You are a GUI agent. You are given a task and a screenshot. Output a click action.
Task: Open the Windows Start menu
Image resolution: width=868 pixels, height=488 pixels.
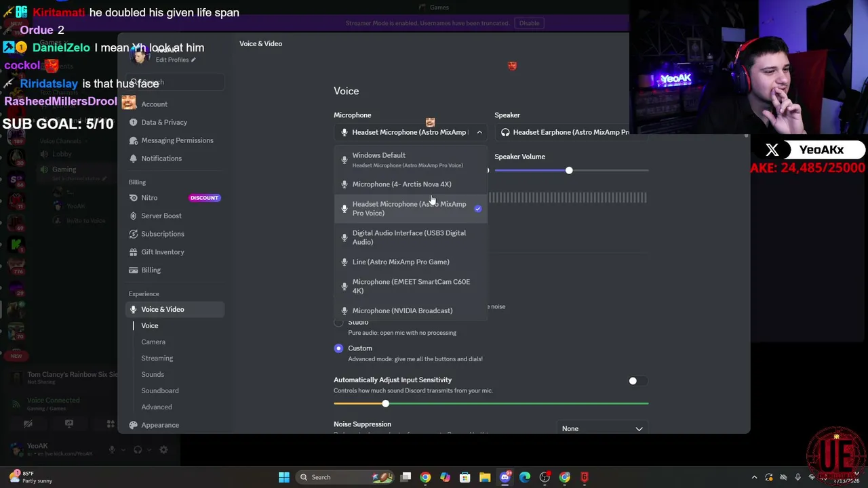[x=284, y=477]
